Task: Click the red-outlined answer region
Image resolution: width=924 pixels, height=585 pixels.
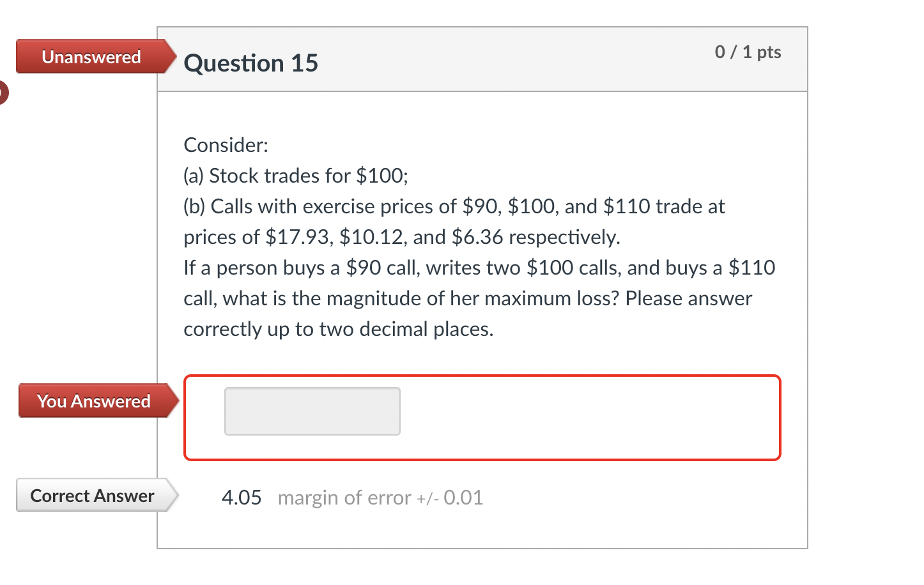Action: [x=482, y=418]
